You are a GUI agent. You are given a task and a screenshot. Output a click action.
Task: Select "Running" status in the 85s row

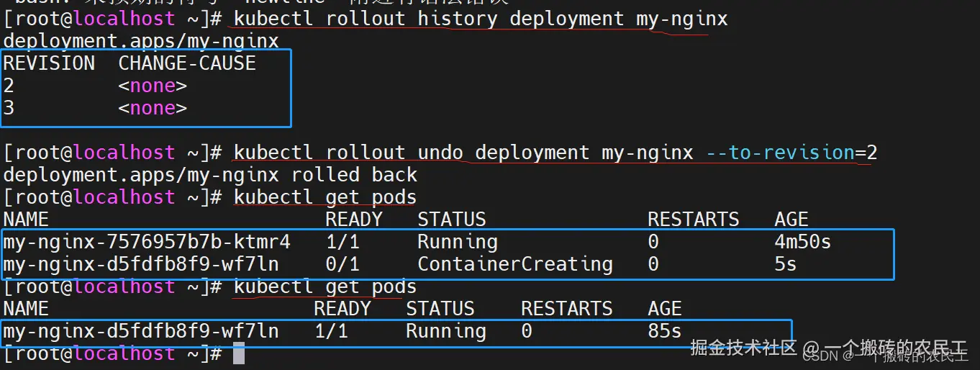click(446, 331)
